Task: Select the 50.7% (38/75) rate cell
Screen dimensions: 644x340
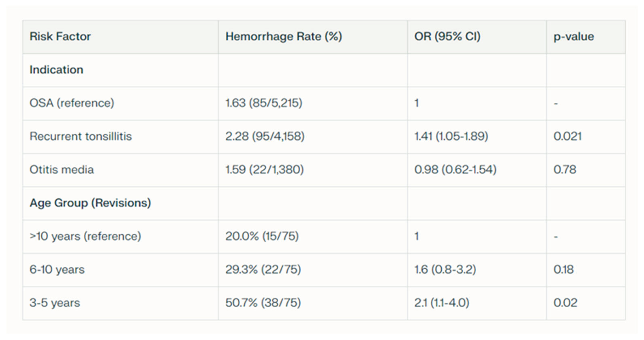Action: (263, 303)
